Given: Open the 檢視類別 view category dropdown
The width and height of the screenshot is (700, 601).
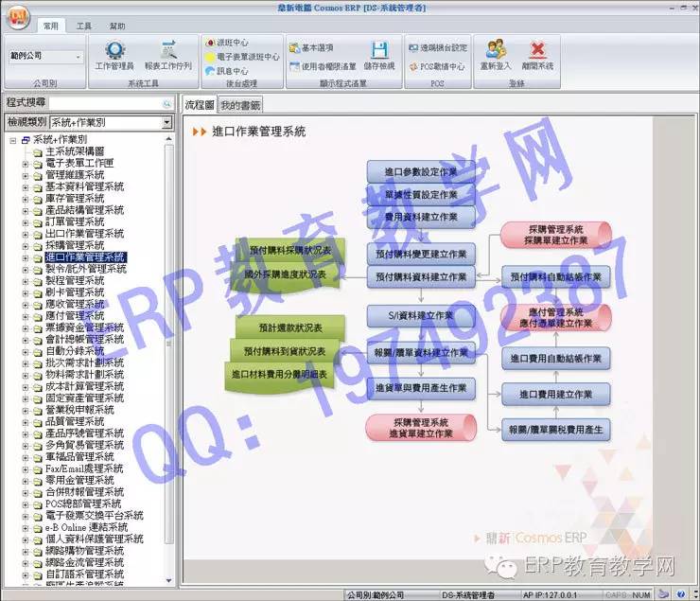Looking at the screenshot, I should point(166,122).
